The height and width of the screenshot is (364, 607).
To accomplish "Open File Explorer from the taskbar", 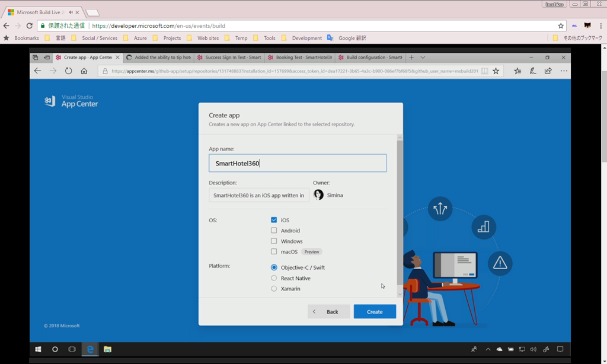I will 107,349.
